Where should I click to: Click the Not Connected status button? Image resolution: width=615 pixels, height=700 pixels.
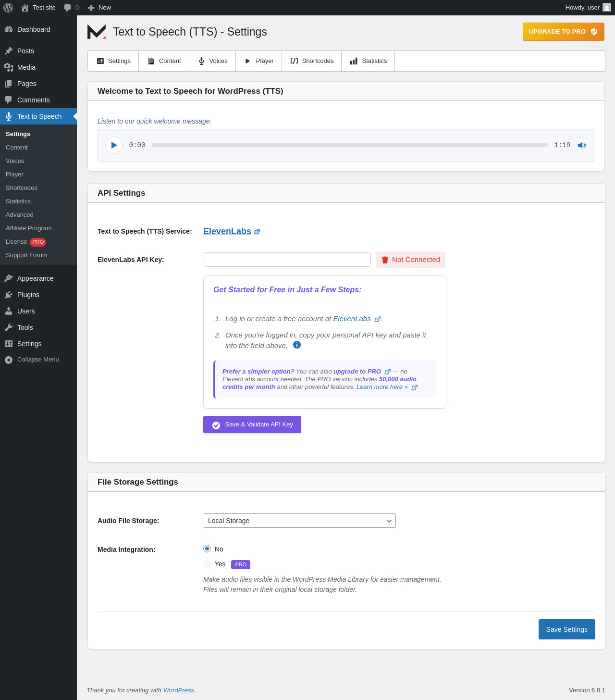410,260
